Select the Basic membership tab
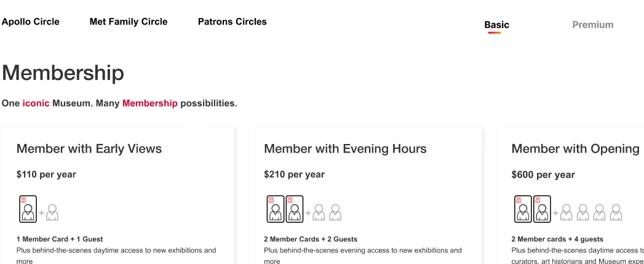 pyautogui.click(x=496, y=25)
